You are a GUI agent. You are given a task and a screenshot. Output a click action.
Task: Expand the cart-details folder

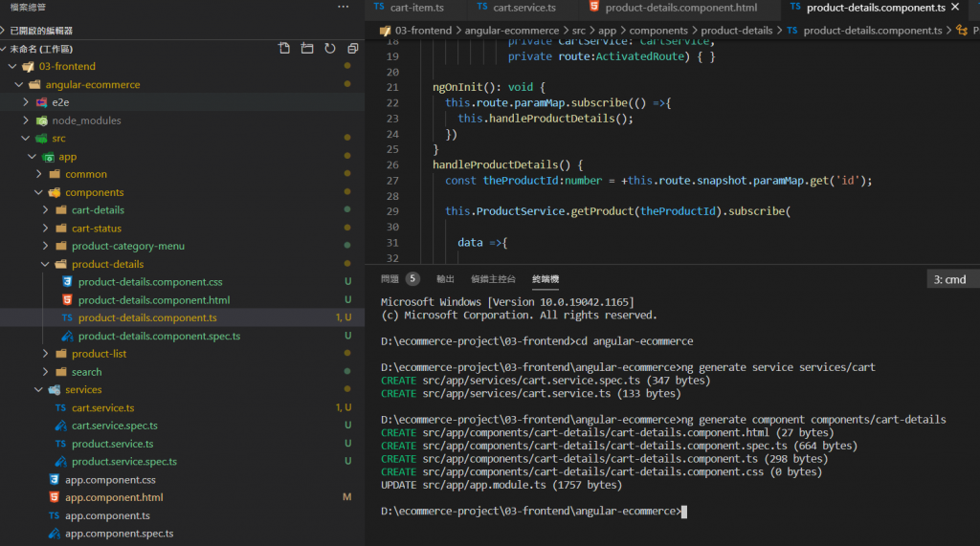98,210
